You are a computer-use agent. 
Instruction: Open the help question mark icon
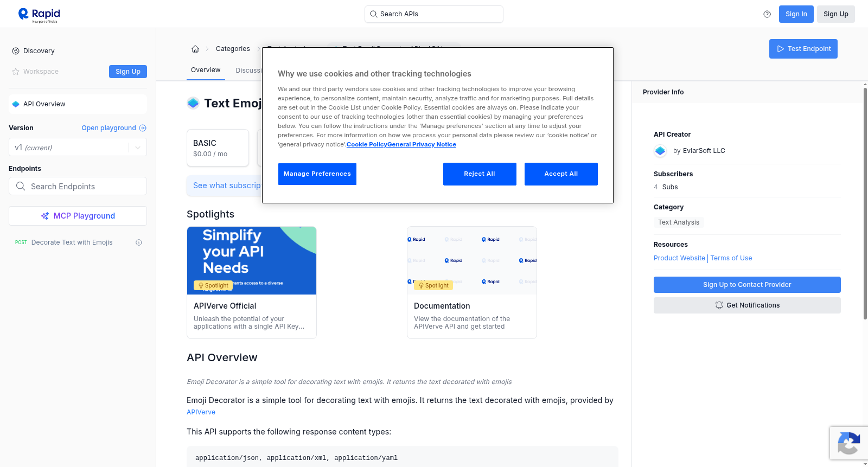coord(767,14)
